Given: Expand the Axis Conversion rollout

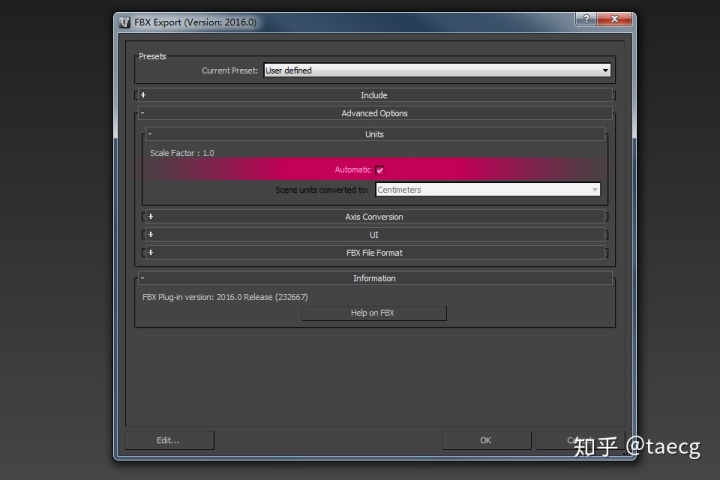Looking at the screenshot, I should (x=374, y=217).
